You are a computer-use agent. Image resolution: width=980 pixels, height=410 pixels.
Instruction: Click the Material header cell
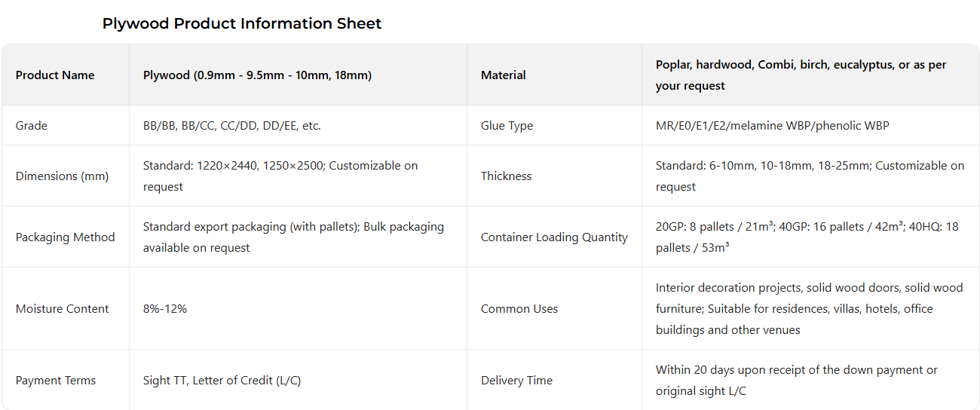pos(504,75)
